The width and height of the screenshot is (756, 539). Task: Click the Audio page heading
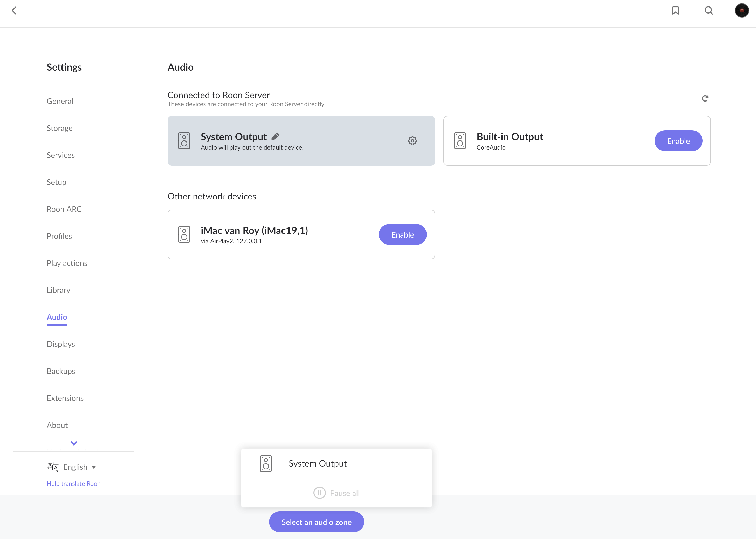point(180,67)
